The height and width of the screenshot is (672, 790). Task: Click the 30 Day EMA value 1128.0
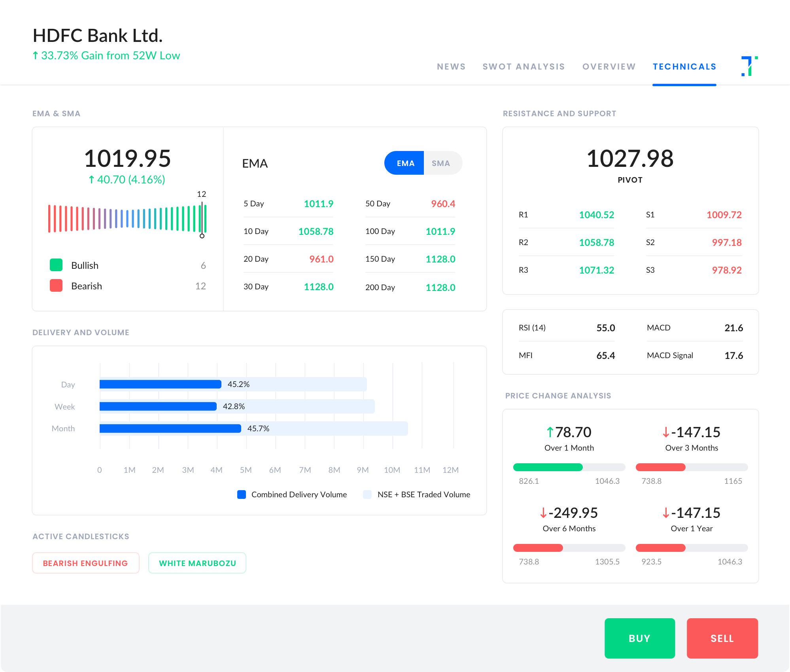(x=318, y=287)
